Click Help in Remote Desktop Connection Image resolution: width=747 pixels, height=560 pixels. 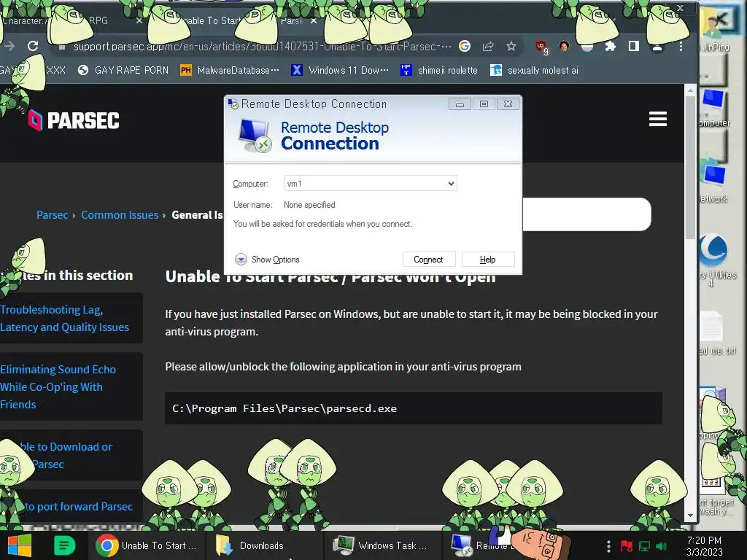[488, 260]
